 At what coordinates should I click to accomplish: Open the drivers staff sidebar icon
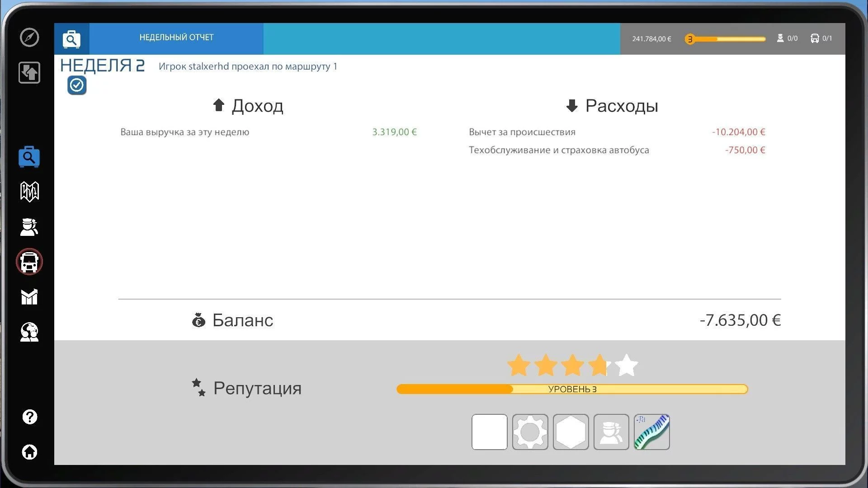tap(29, 227)
